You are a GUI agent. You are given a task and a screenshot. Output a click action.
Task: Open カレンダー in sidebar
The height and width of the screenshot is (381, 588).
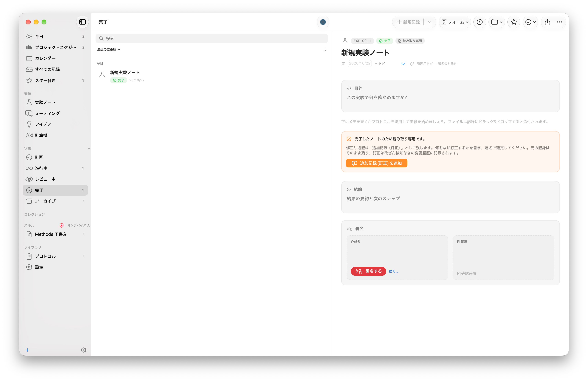pos(55,58)
